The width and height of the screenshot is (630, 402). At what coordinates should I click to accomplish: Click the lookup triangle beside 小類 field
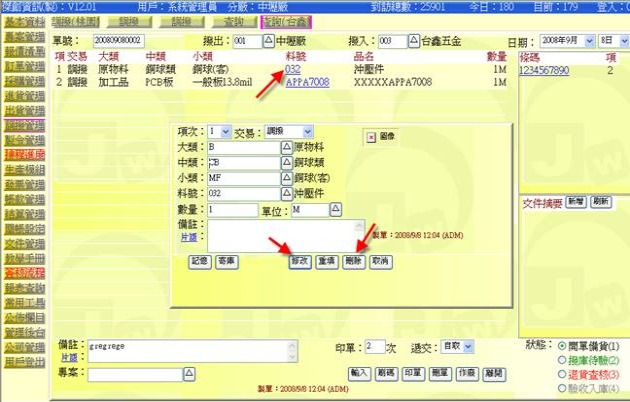pos(286,178)
